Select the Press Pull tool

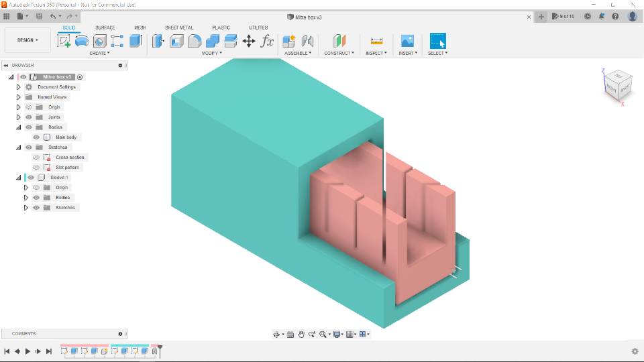[158, 41]
